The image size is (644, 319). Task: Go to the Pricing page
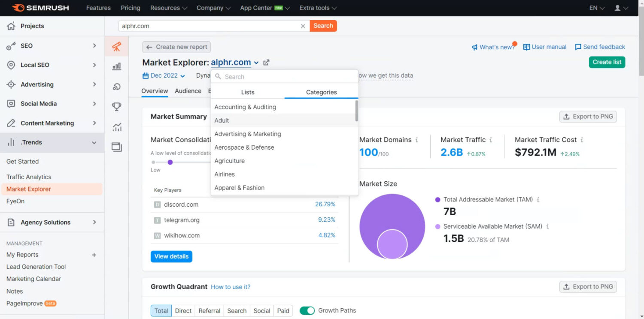[x=131, y=8]
